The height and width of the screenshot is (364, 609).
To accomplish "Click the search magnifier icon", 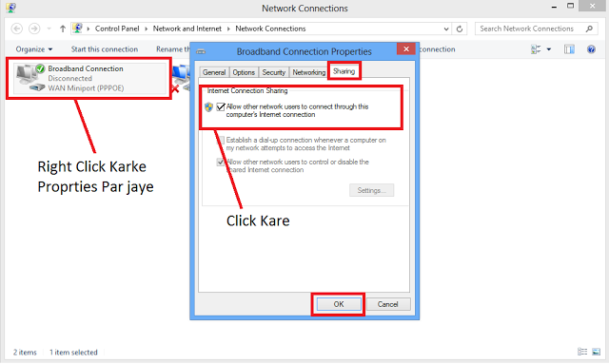I will tap(589, 29).
